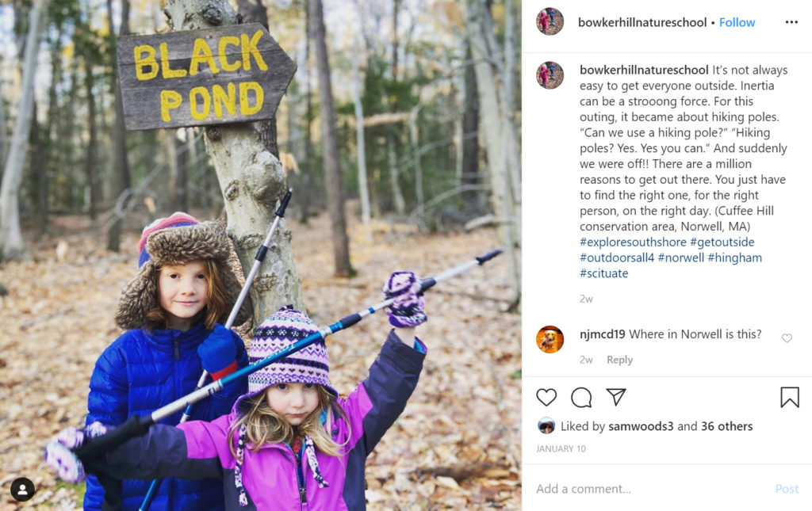
Task: Open the #hingham hashtag
Action: point(735,257)
